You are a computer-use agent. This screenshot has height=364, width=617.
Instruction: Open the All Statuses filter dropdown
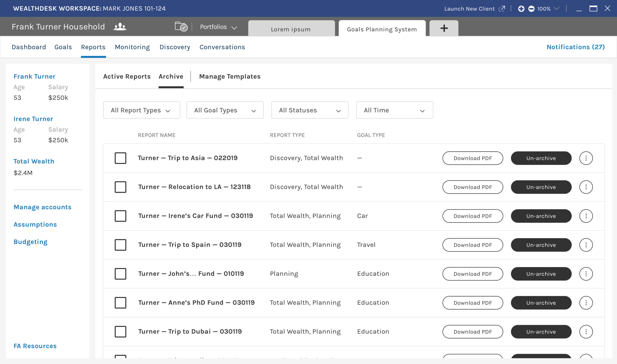point(309,110)
